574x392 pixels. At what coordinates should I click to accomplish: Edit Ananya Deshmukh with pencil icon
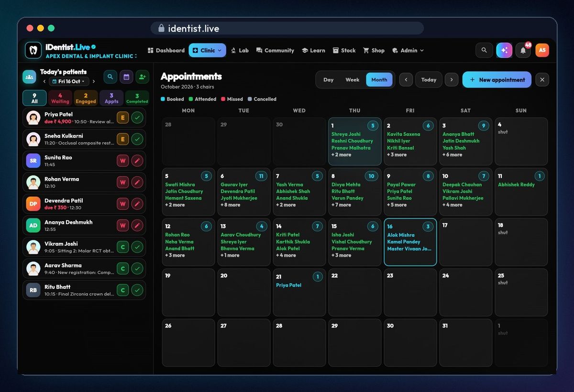tap(137, 225)
